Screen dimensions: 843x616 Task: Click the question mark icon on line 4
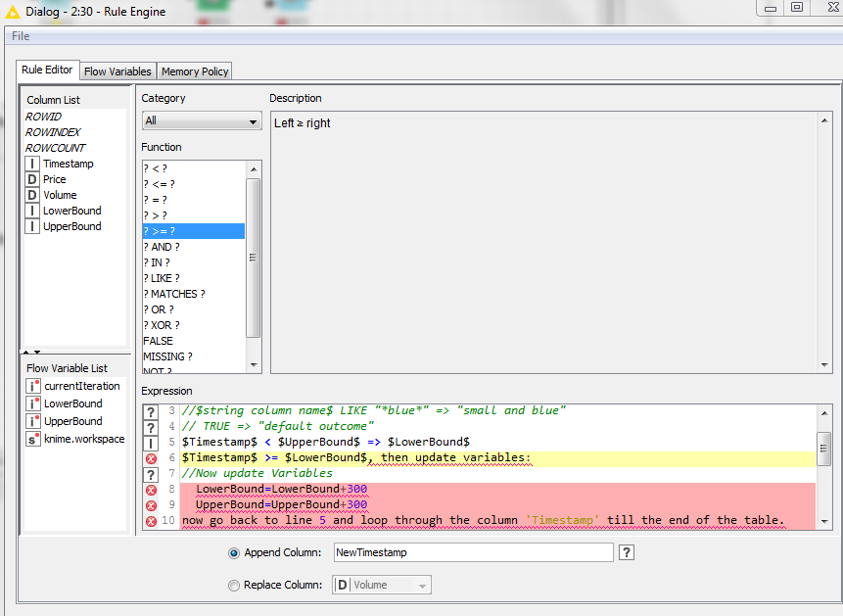pos(151,427)
